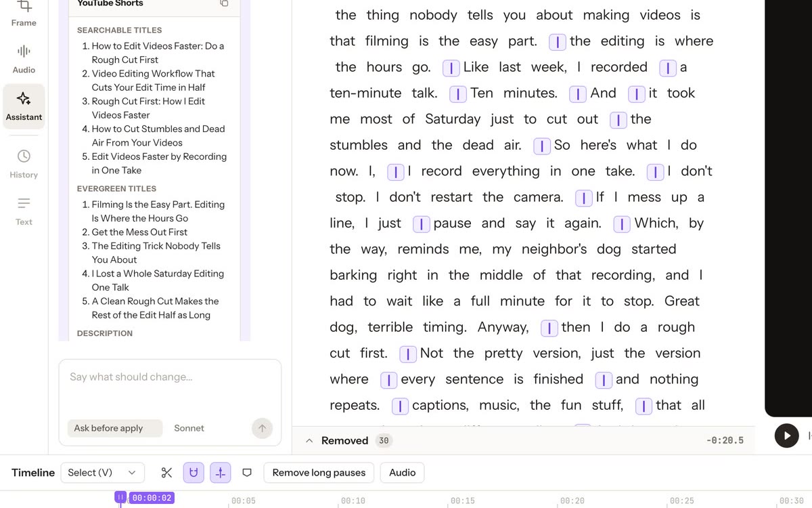Select title 'A Clean Rough Cut Makes the Rest'
Image resolution: width=812 pixels, height=508 pixels.
click(x=155, y=308)
